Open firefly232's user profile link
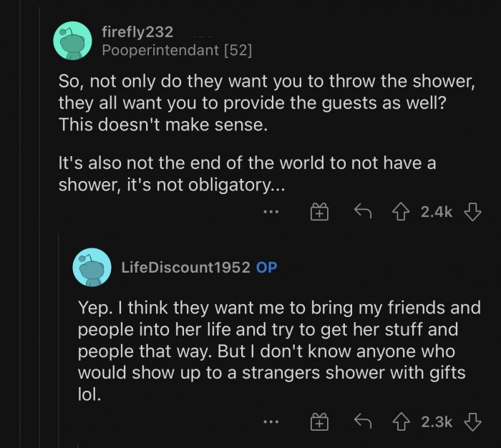 tap(137, 32)
